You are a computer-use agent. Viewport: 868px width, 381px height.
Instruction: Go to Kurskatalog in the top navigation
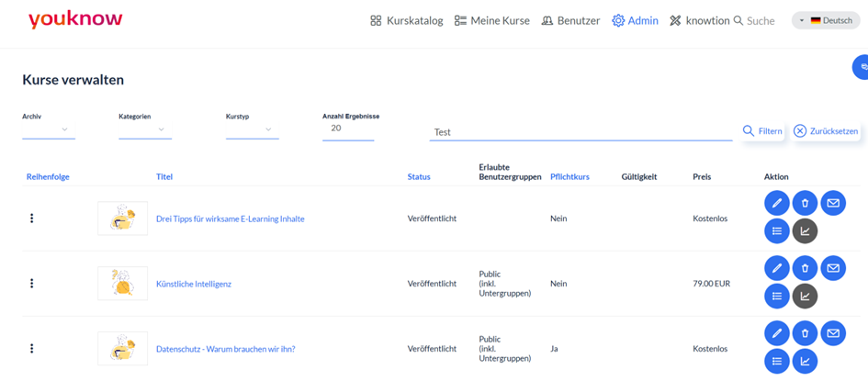tap(407, 21)
